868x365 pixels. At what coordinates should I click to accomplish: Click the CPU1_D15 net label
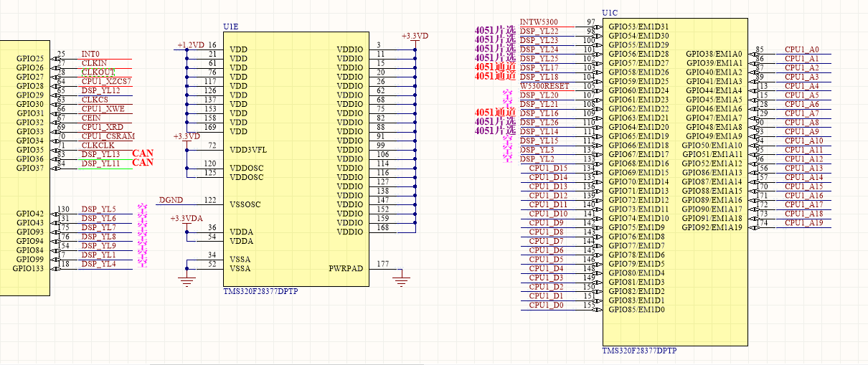coord(549,169)
